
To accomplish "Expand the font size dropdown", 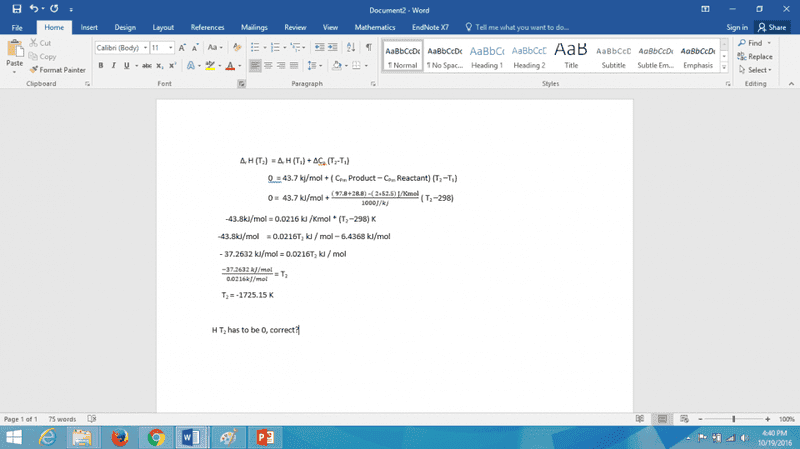I will tap(170, 47).
